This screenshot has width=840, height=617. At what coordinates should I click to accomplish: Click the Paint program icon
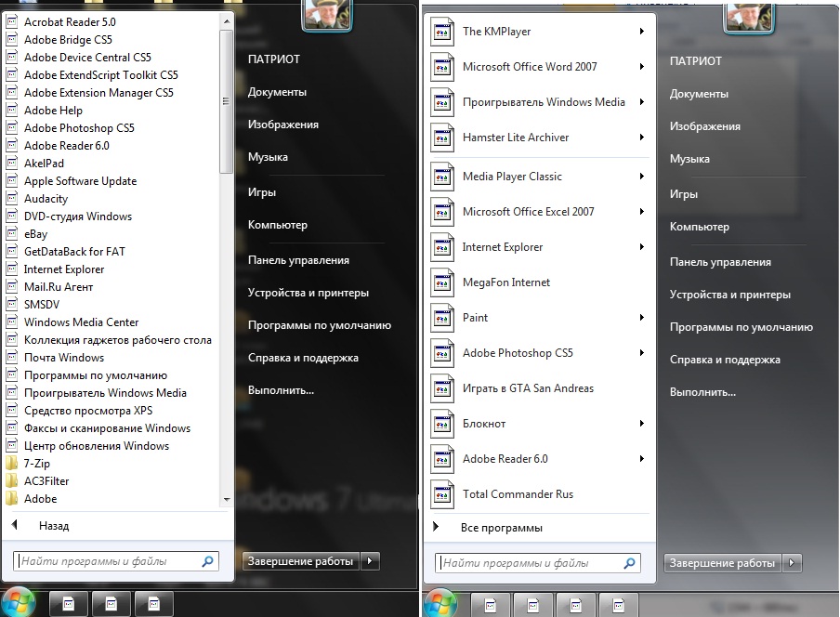tap(442, 318)
